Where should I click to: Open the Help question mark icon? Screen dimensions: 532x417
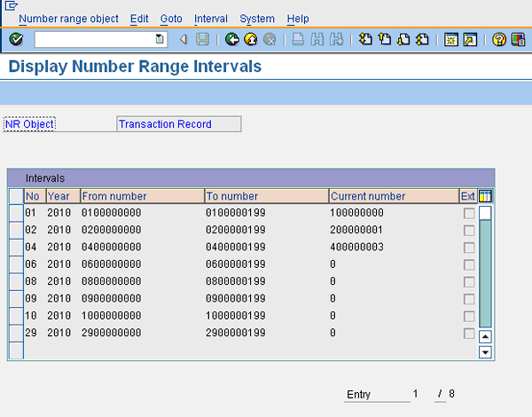coord(499,39)
